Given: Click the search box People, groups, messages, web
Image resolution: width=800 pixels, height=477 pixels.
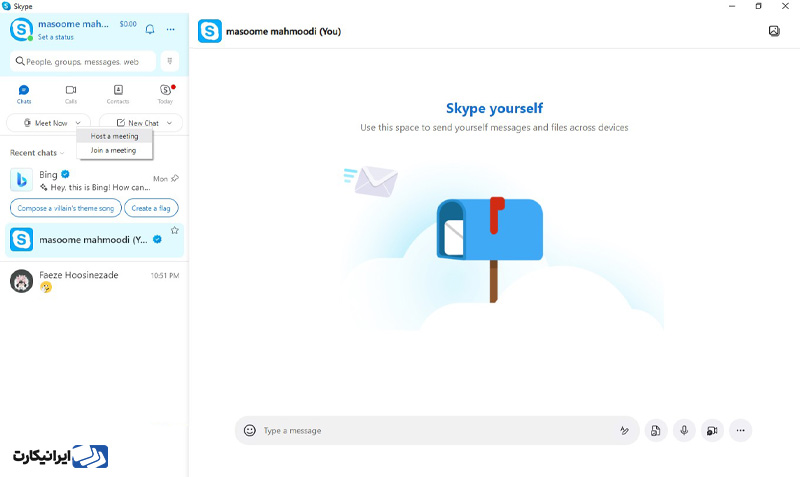Looking at the screenshot, I should pyautogui.click(x=83, y=61).
